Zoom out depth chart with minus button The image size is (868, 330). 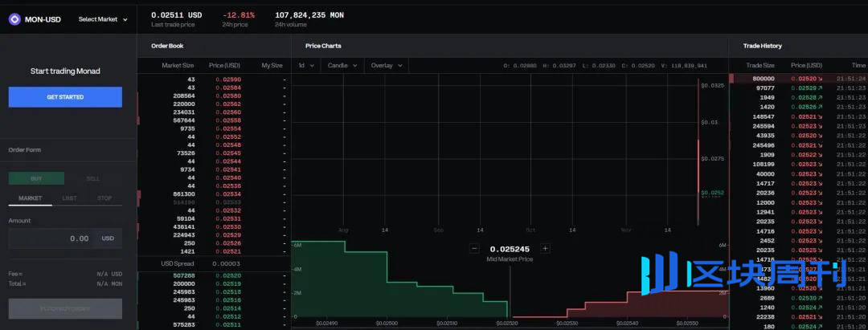pos(475,249)
